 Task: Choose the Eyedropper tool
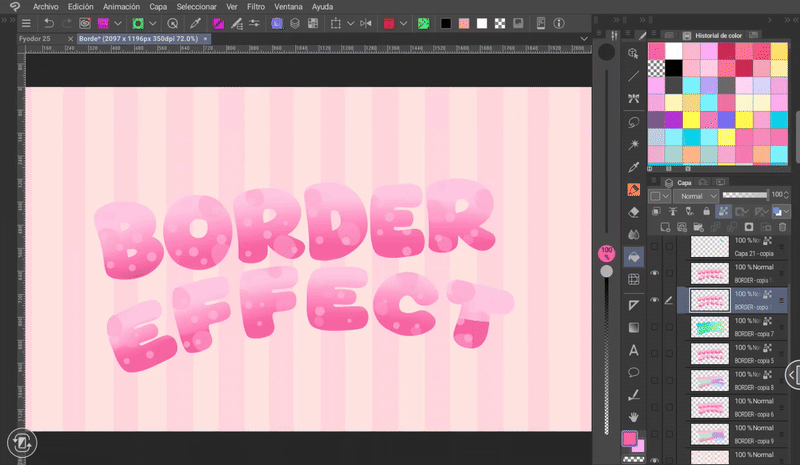point(633,166)
